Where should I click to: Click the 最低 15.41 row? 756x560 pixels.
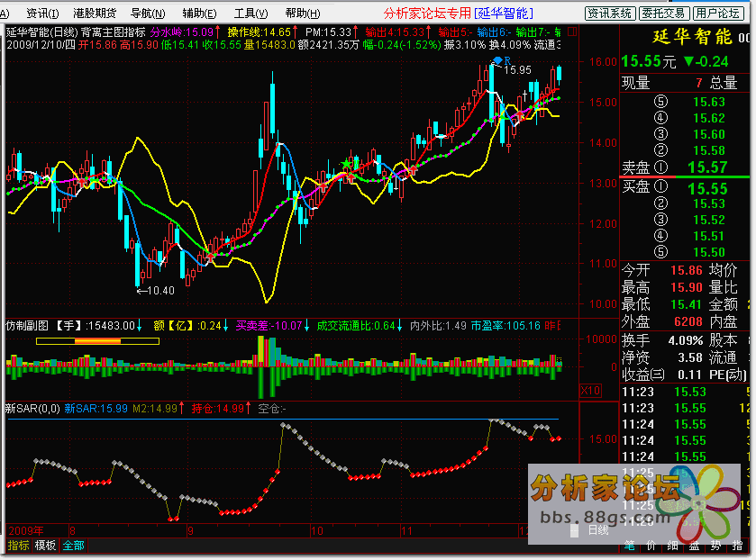point(662,304)
